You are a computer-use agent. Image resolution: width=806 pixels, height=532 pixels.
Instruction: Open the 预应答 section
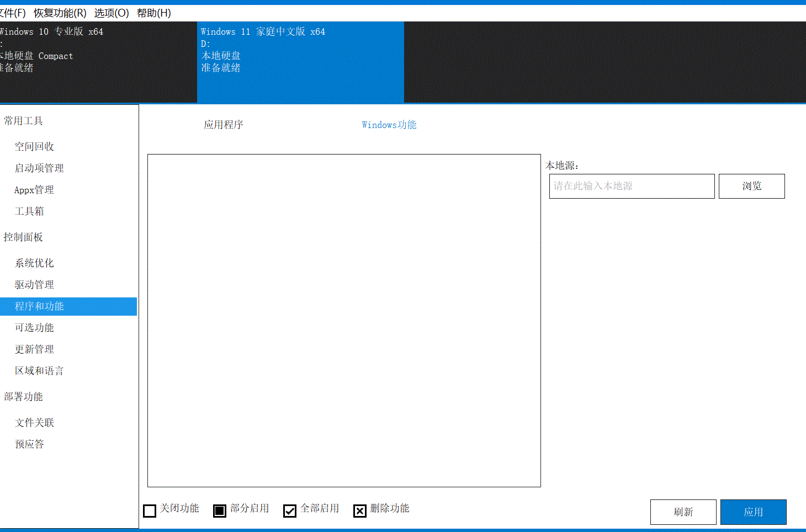coord(29,444)
